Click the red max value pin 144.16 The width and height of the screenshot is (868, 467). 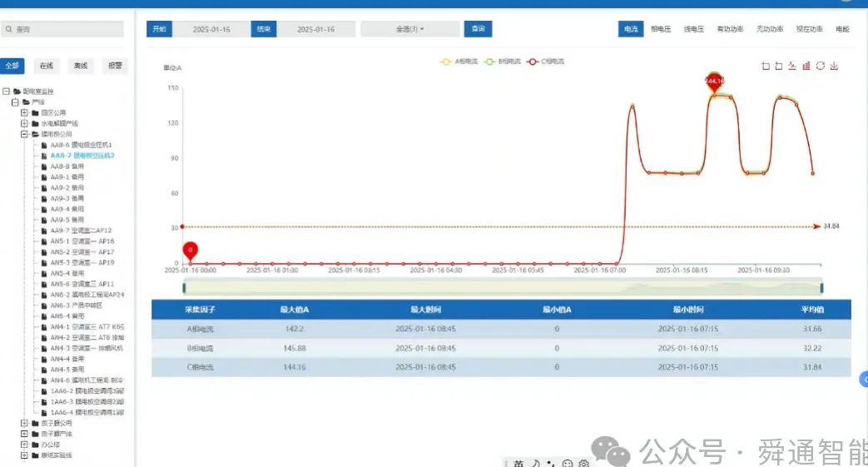(715, 82)
